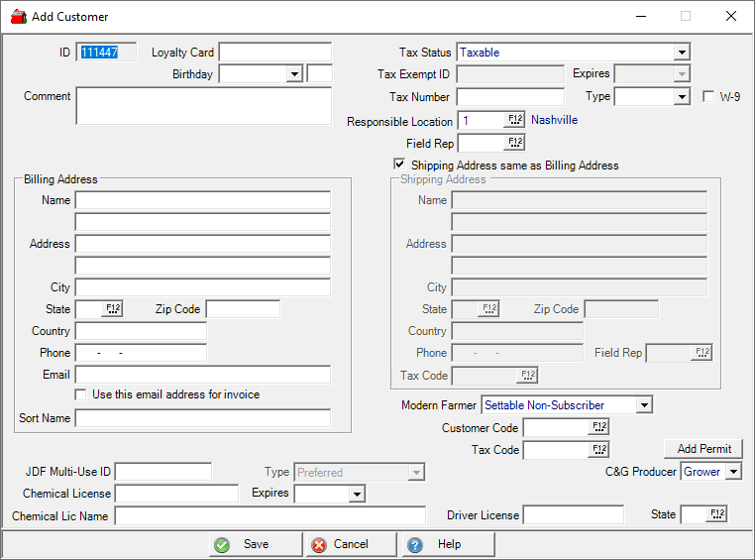Open the Birthday date dropdown
Screen dimensions: 755x560
tap(293, 74)
